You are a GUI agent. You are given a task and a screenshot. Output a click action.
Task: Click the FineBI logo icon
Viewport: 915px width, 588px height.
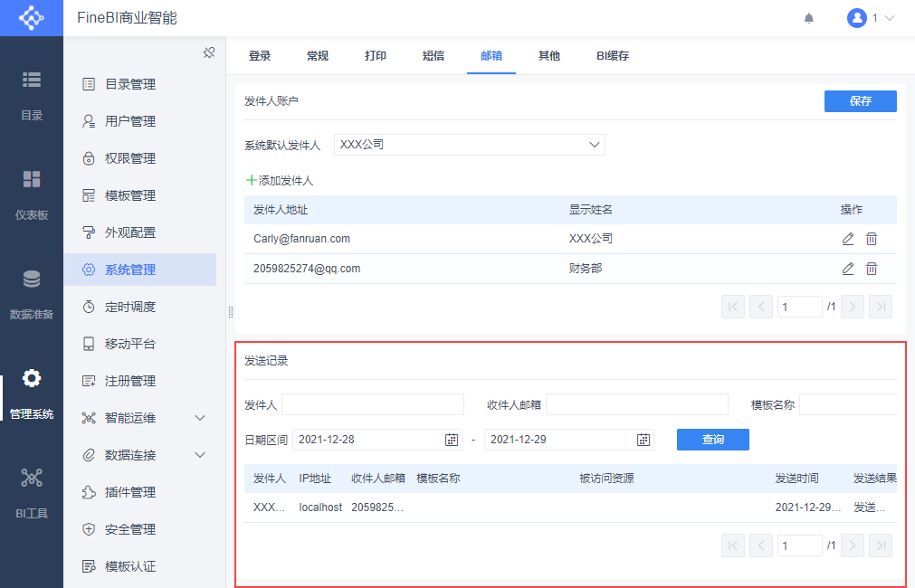click(32, 18)
